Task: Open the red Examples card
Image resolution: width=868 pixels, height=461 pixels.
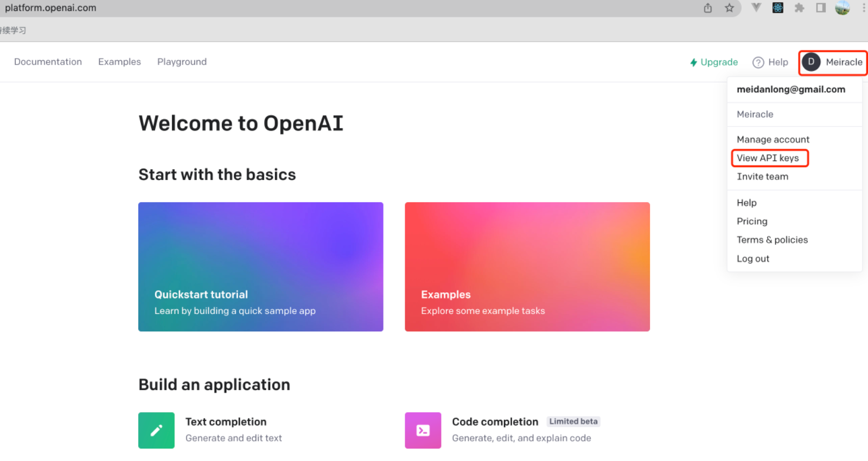Action: click(527, 267)
